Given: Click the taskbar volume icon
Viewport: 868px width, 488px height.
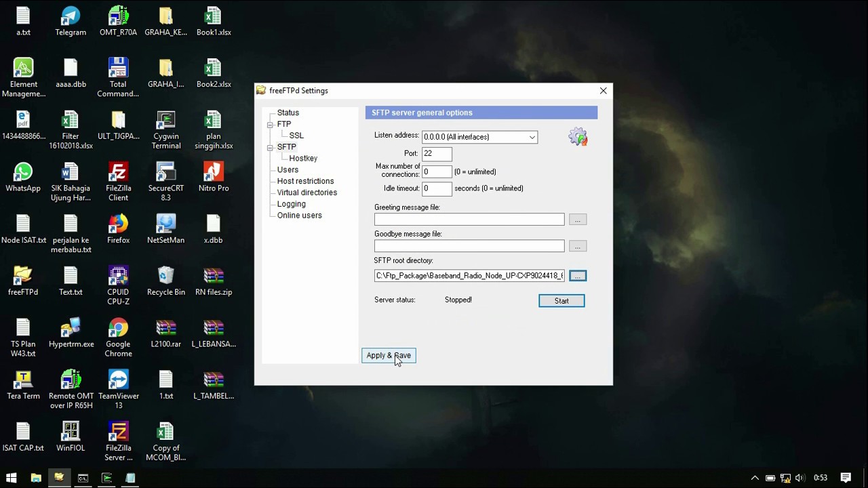Looking at the screenshot, I should tap(800, 478).
